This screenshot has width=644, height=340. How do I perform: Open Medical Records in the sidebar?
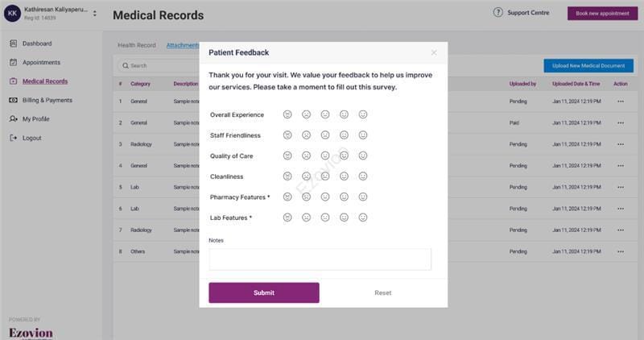pos(44,81)
